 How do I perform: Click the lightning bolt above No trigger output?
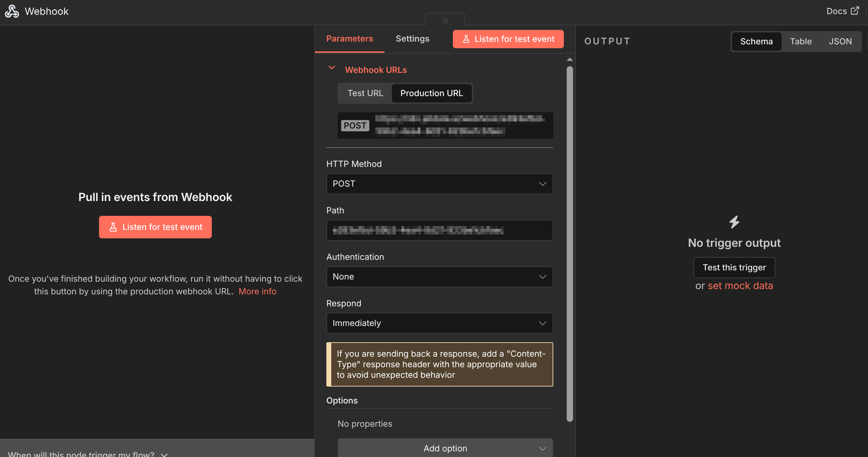tap(734, 222)
